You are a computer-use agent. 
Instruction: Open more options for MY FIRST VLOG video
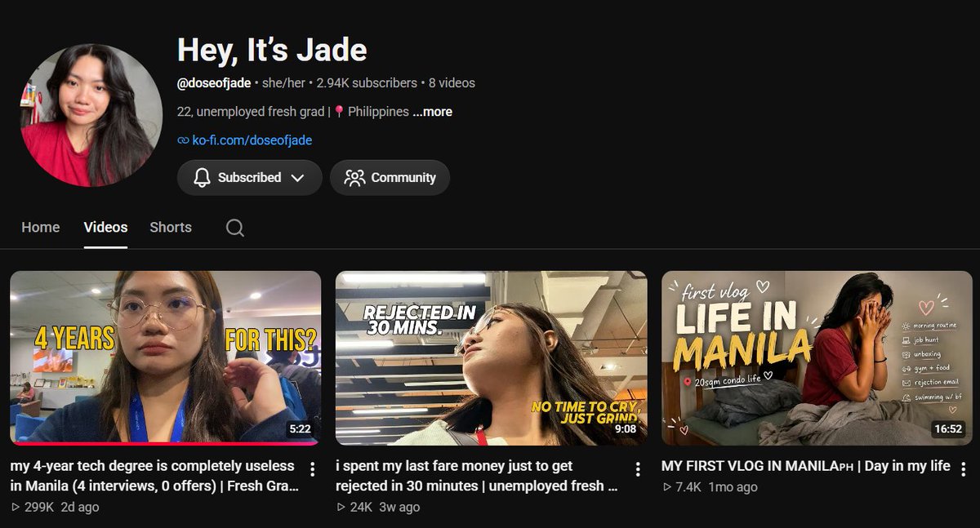[x=964, y=469]
